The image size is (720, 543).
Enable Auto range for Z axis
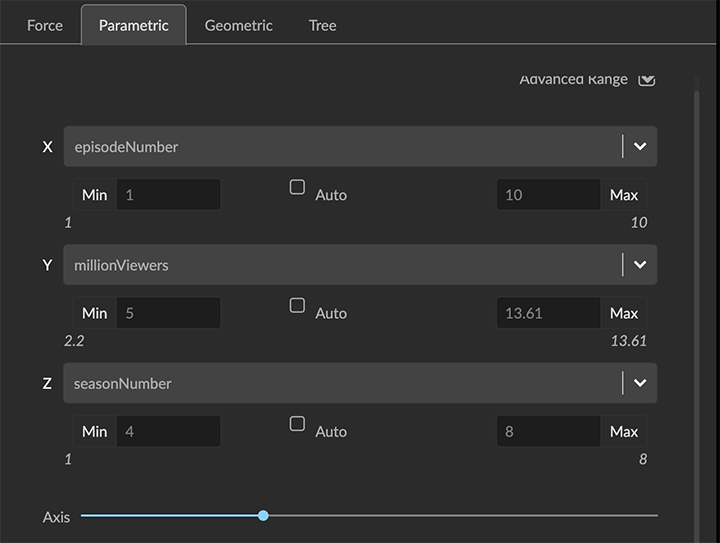click(x=297, y=423)
